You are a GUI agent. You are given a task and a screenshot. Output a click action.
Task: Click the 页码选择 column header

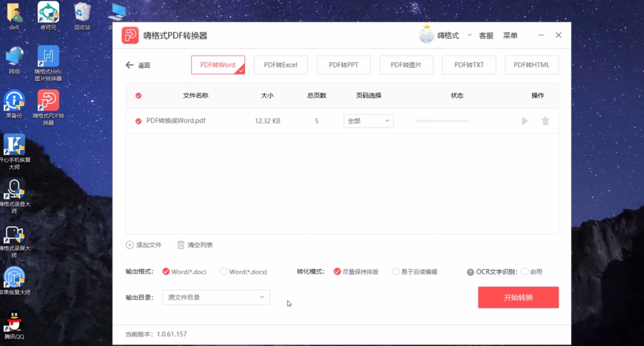pos(369,96)
